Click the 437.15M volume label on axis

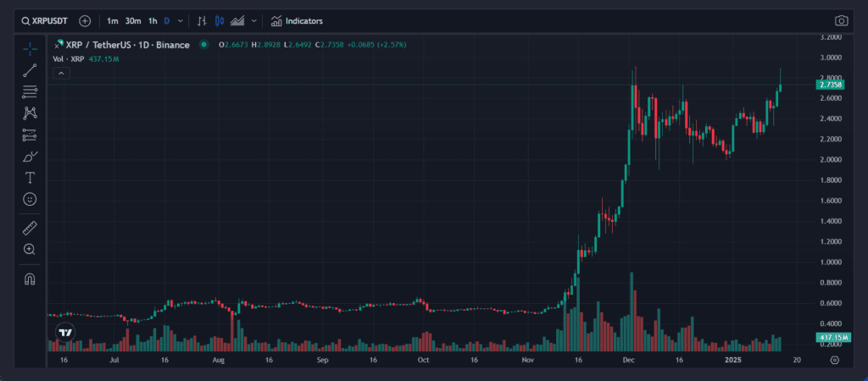tap(833, 337)
